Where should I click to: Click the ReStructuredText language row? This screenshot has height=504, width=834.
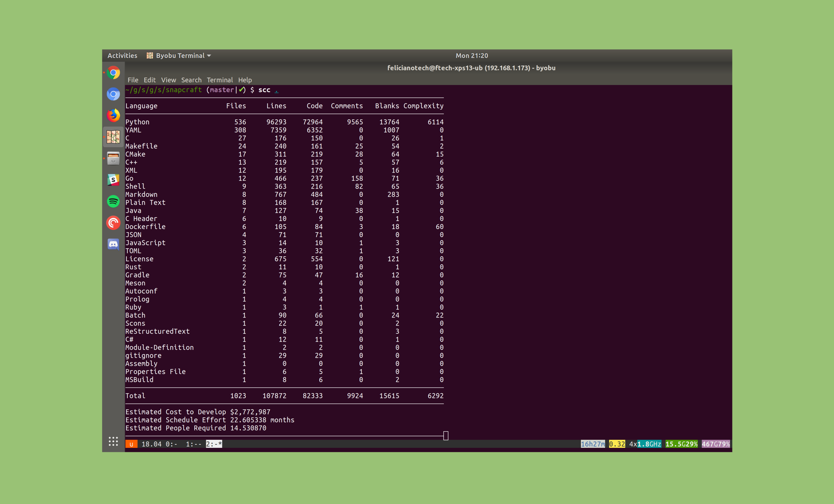(x=284, y=331)
